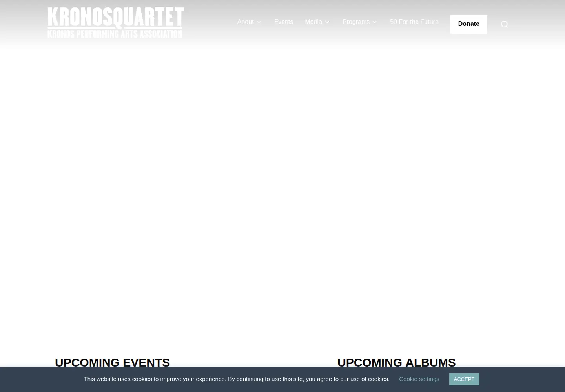Open the search magnifier icon
Screen dimensions: 565x392
[x=504, y=24]
